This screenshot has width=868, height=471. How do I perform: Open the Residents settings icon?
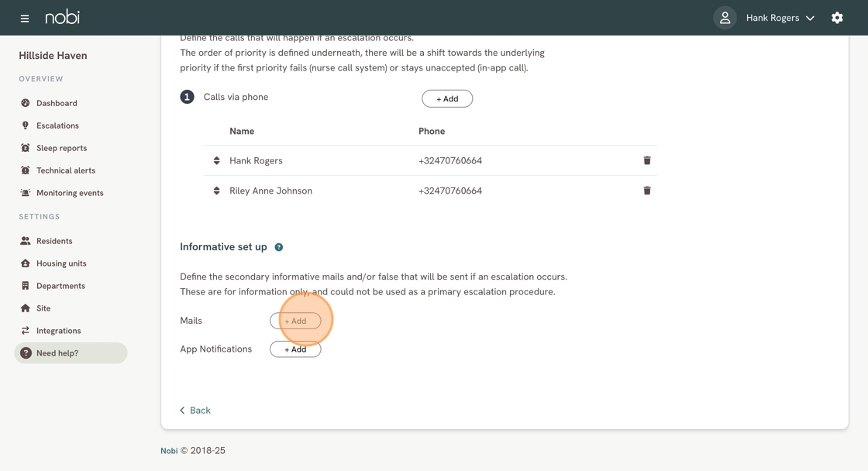tap(25, 240)
